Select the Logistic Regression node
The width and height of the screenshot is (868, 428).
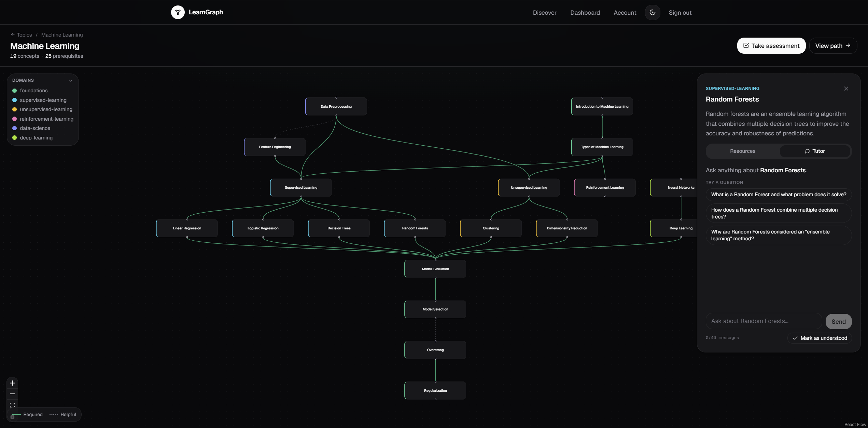pos(263,228)
